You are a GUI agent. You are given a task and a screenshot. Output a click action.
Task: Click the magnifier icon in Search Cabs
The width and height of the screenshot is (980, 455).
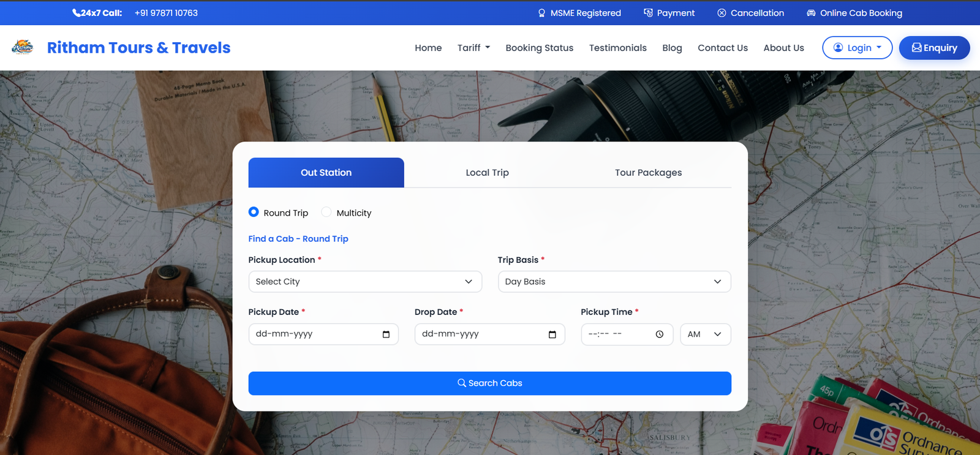[x=462, y=383]
